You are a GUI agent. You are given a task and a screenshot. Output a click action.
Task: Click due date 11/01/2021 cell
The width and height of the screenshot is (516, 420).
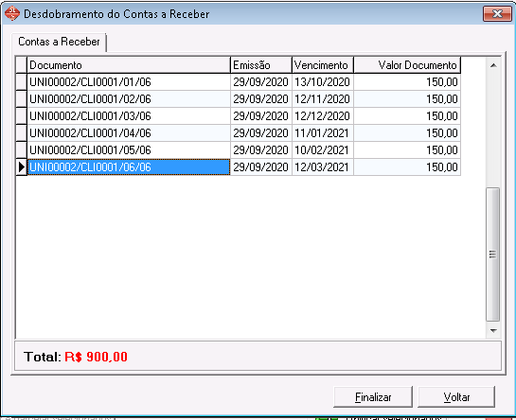coord(323,133)
